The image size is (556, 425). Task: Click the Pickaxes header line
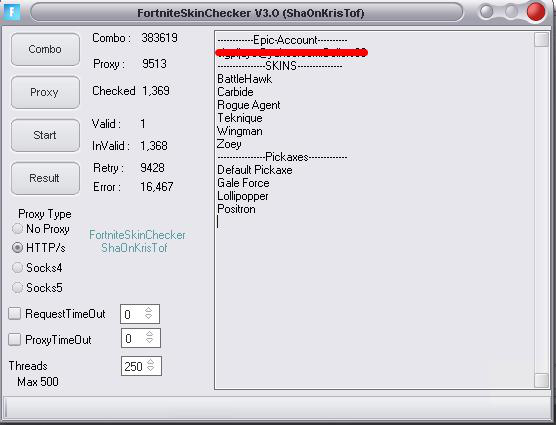click(282, 157)
